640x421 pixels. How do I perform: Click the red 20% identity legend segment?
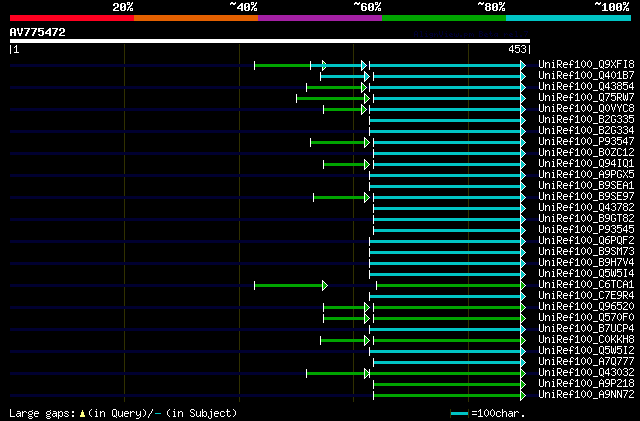(72, 18)
